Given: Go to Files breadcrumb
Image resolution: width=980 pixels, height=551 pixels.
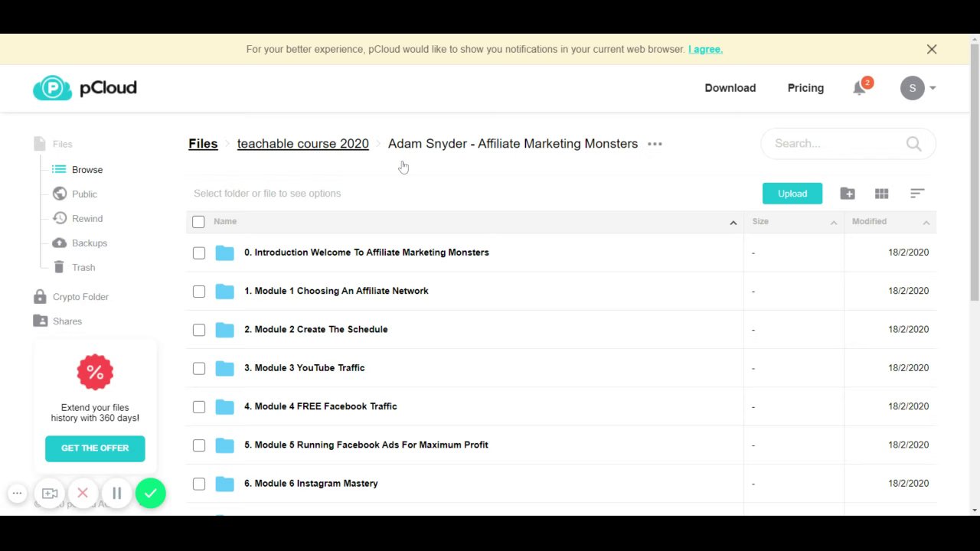Looking at the screenshot, I should point(203,144).
